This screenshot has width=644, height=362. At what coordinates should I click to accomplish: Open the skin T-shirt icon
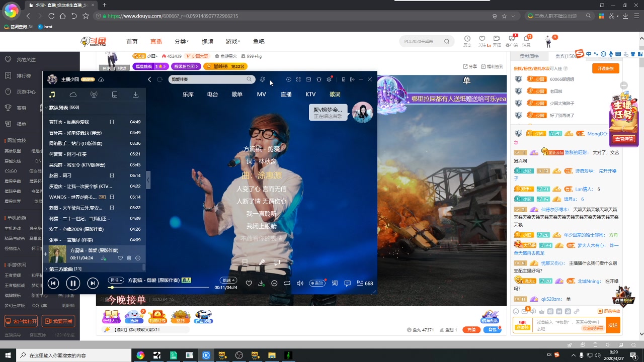[318, 79]
